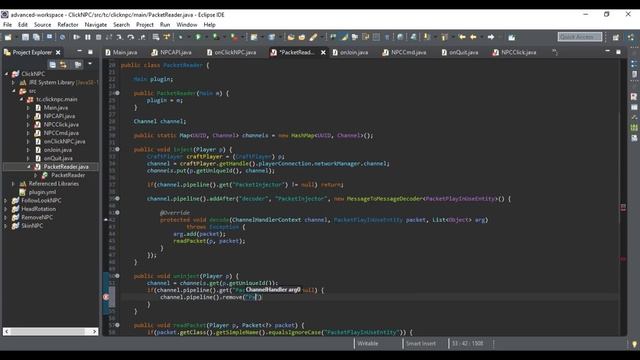The height and width of the screenshot is (360, 640).
Task: Click the Quick Access search field
Action: coord(580,37)
